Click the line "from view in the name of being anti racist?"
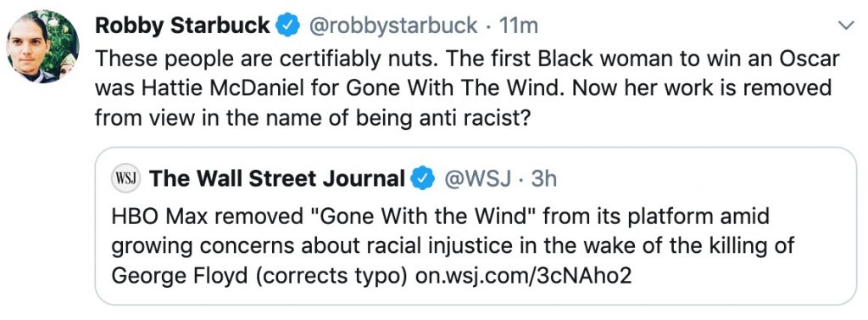 [313, 118]
